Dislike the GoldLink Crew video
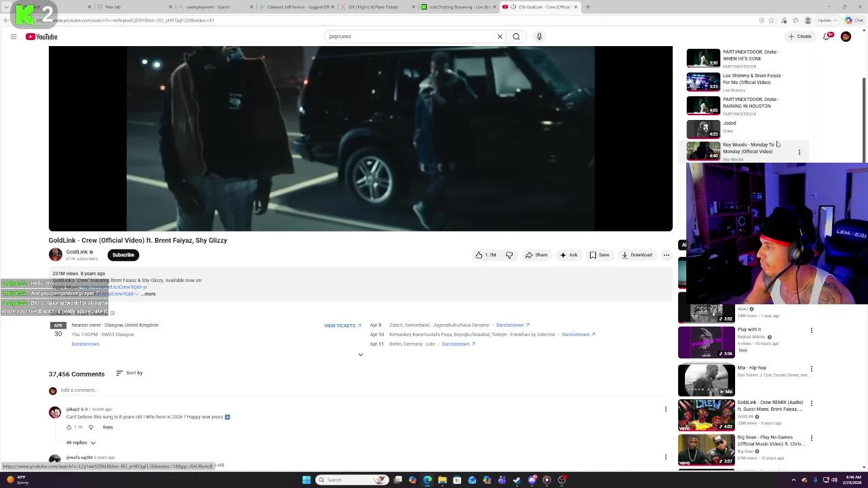The height and width of the screenshot is (488, 868). 509,255
